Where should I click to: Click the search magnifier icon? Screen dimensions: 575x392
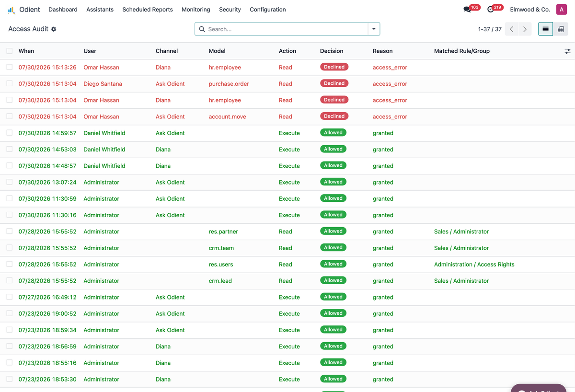click(x=202, y=29)
